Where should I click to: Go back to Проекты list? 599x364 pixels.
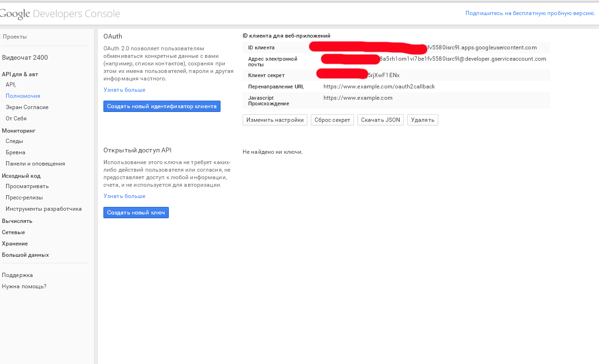[14, 37]
